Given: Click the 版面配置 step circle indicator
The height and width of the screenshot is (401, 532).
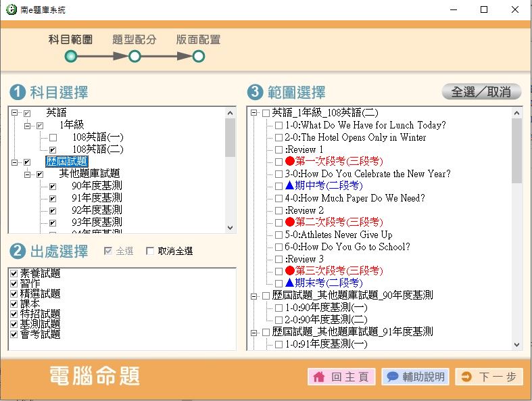Looking at the screenshot, I should 199,57.
